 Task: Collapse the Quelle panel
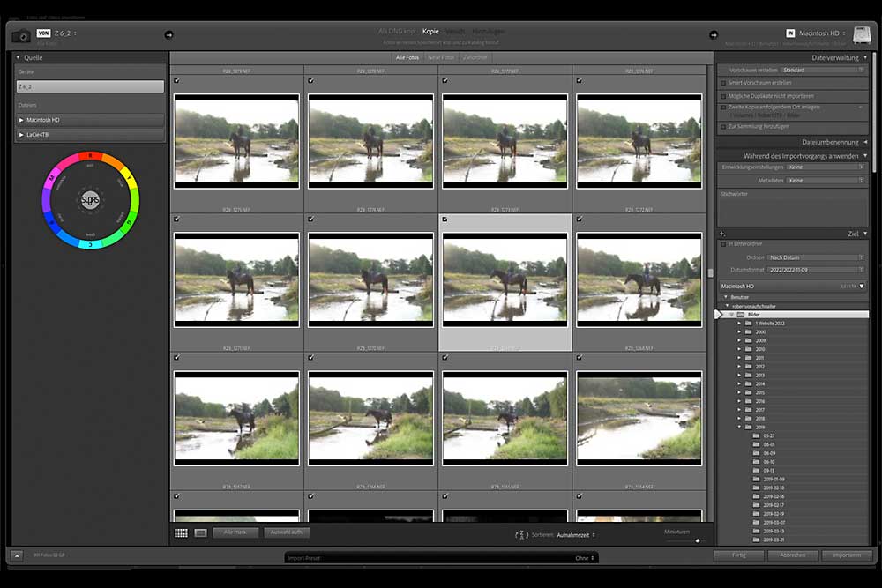[x=18, y=57]
